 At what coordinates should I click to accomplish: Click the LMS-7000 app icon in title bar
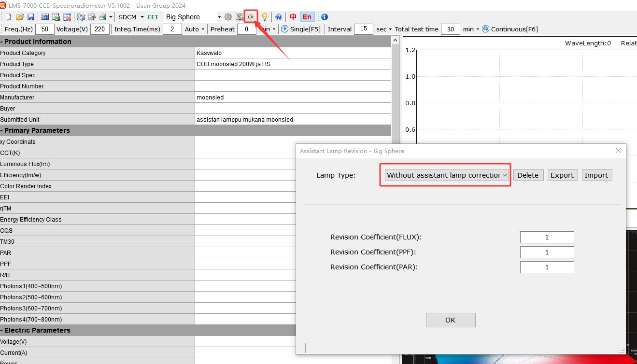(x=3, y=5)
